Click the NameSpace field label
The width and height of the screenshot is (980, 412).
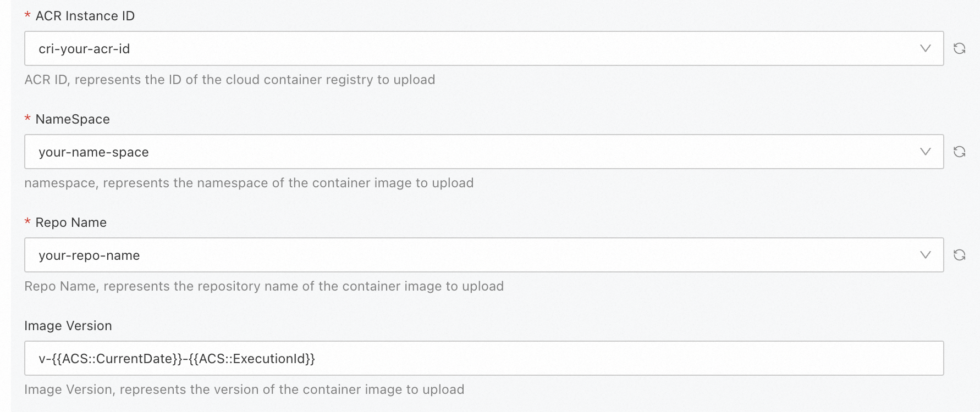pyautogui.click(x=73, y=119)
